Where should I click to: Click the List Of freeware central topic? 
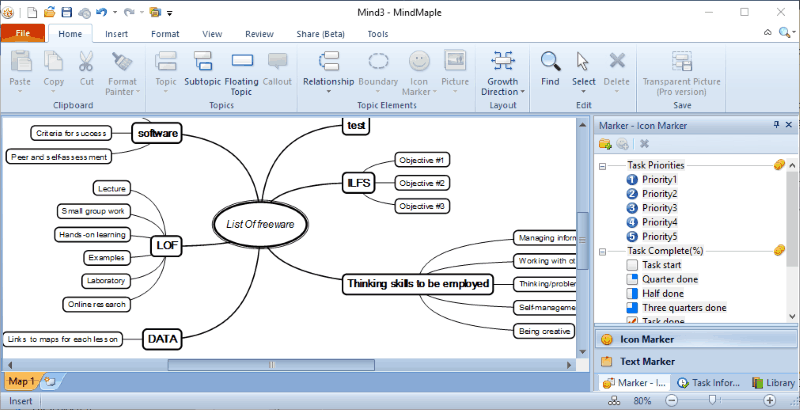(260, 224)
